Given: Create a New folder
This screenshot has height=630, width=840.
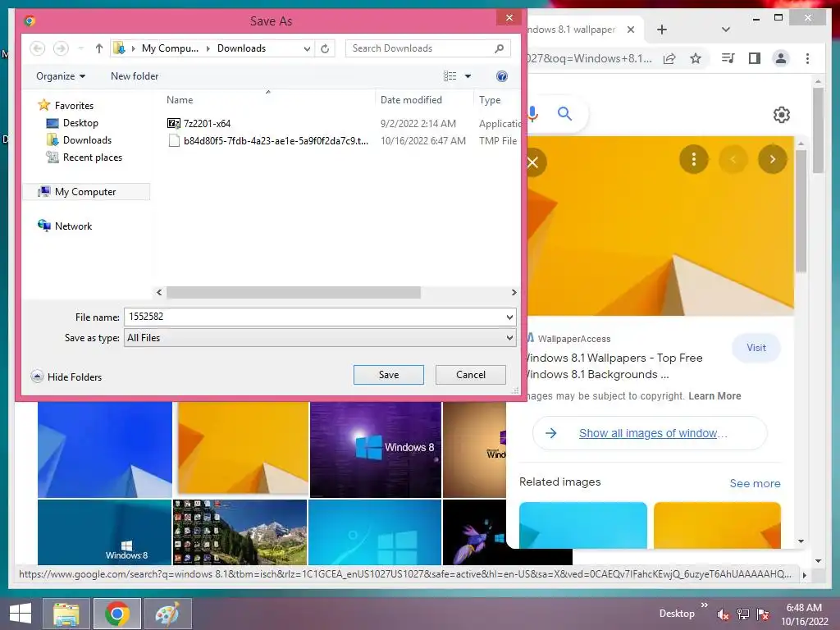Looking at the screenshot, I should click(x=135, y=76).
